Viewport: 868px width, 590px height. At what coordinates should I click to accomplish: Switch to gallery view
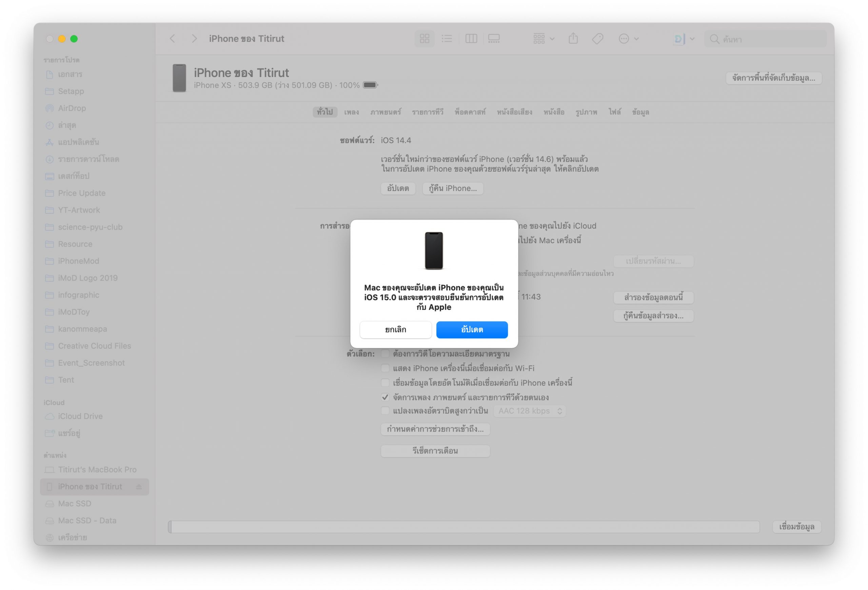tap(494, 38)
